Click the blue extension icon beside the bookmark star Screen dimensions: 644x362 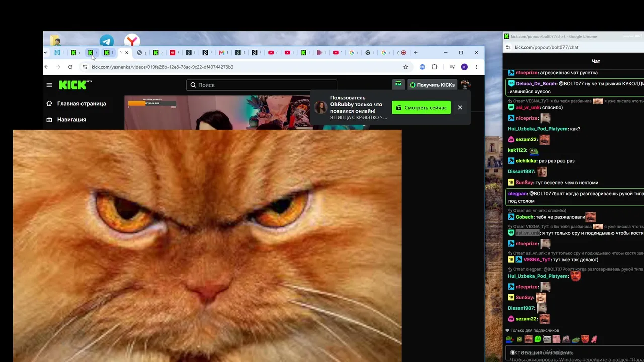coord(422,67)
